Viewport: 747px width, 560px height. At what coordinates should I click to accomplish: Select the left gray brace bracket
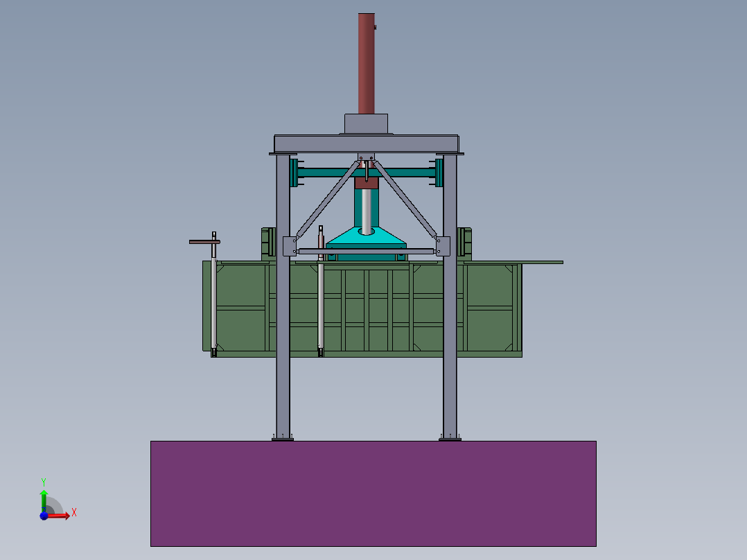[x=289, y=246]
